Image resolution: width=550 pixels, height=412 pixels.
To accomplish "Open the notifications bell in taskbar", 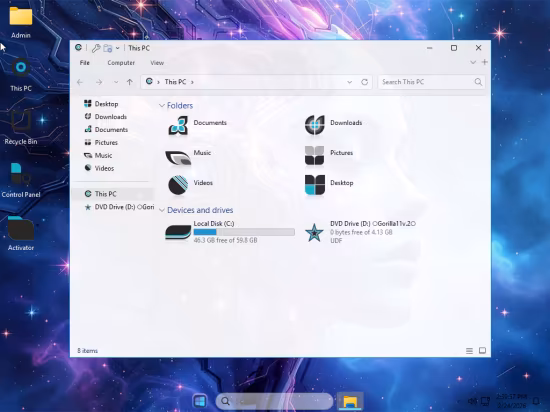I will (536, 401).
